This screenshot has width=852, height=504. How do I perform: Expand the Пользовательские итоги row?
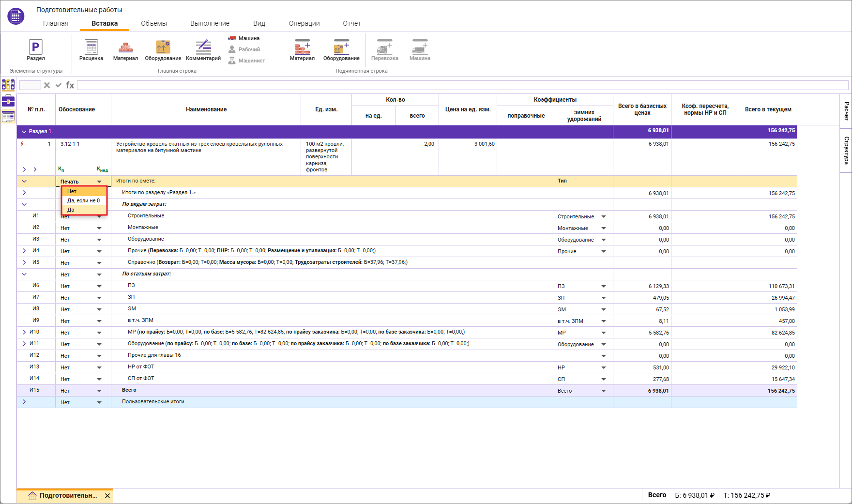pyautogui.click(x=24, y=402)
